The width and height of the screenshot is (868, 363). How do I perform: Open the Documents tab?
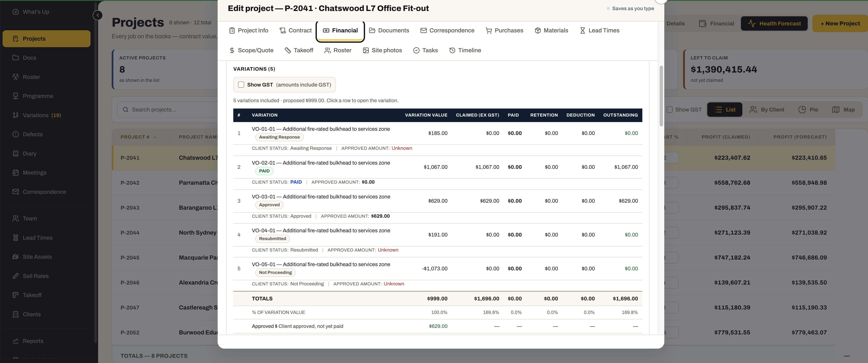click(389, 30)
